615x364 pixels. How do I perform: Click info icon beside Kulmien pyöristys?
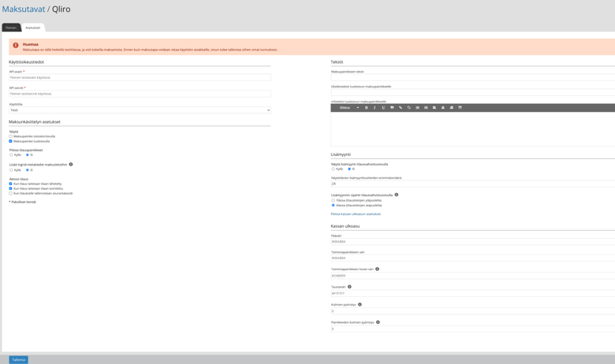pos(360,304)
